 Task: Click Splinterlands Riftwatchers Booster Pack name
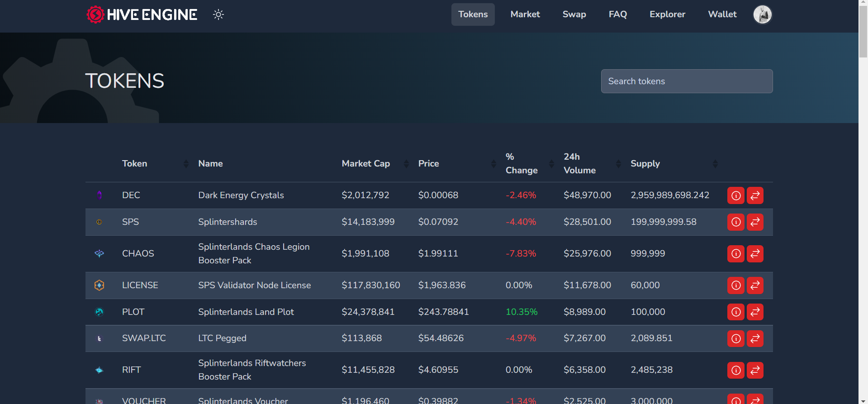tap(252, 370)
